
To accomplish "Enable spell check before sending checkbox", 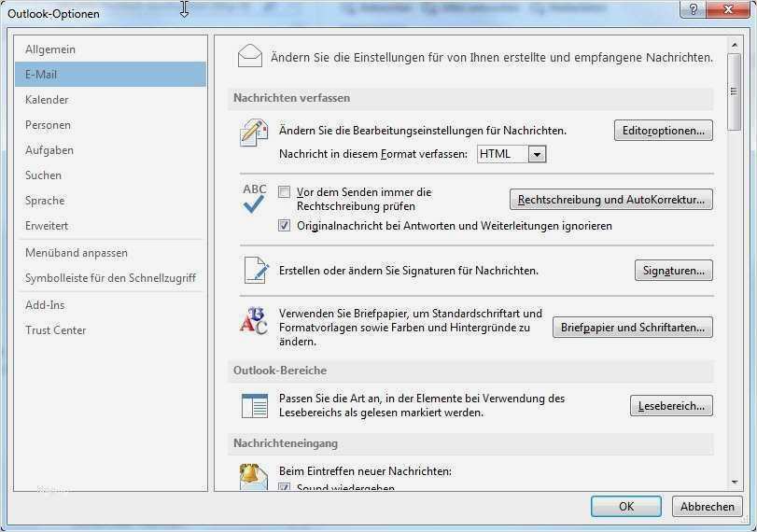I will coord(285,192).
